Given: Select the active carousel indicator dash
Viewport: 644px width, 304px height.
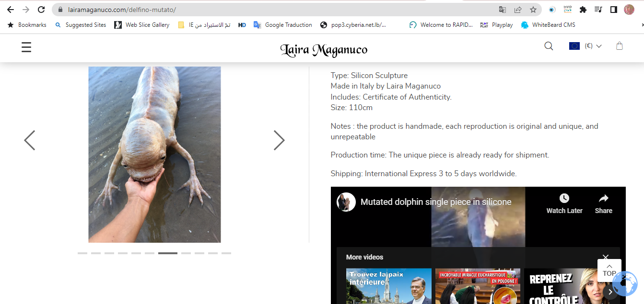Looking at the screenshot, I should pyautogui.click(x=168, y=253).
